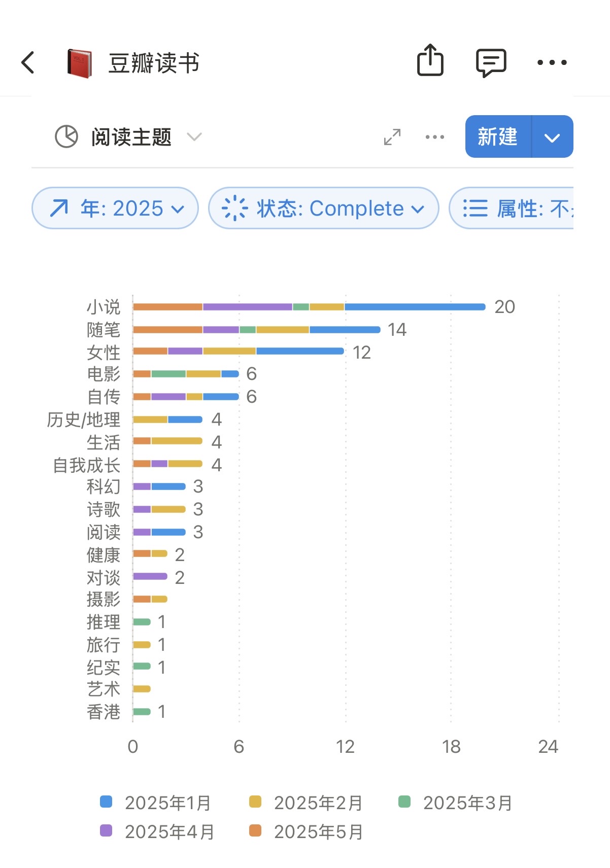Screen dimensions: 610x868
Task: Toggle the 2025年1月 legend series
Action: (155, 803)
